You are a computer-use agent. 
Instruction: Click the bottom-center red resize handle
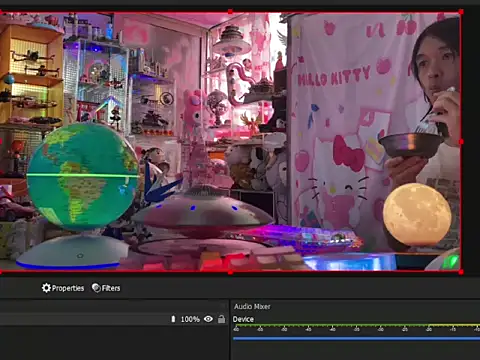230,272
